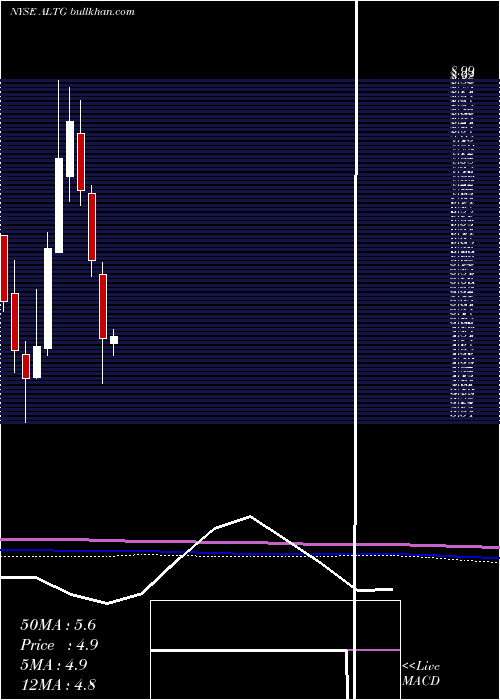Click the tallest white candlestick's body
The width and height of the screenshot is (500, 700).
point(48,298)
